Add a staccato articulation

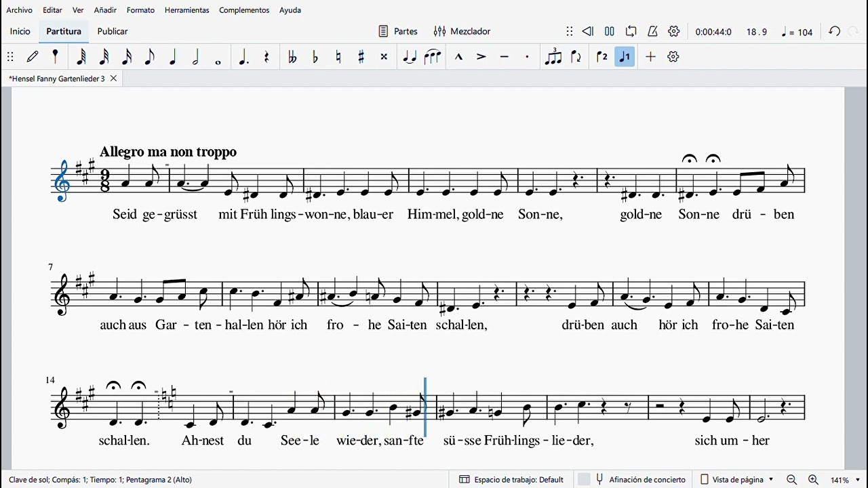coord(527,57)
